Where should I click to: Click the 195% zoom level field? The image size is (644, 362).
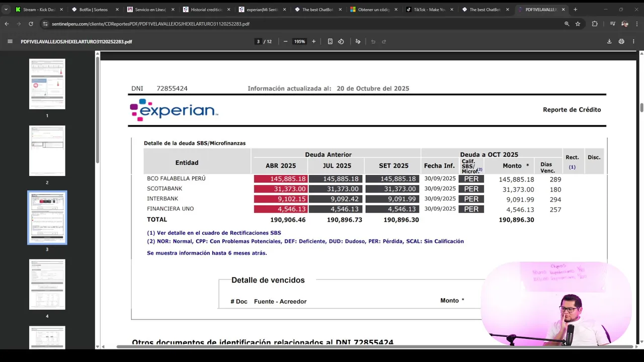[x=299, y=42]
